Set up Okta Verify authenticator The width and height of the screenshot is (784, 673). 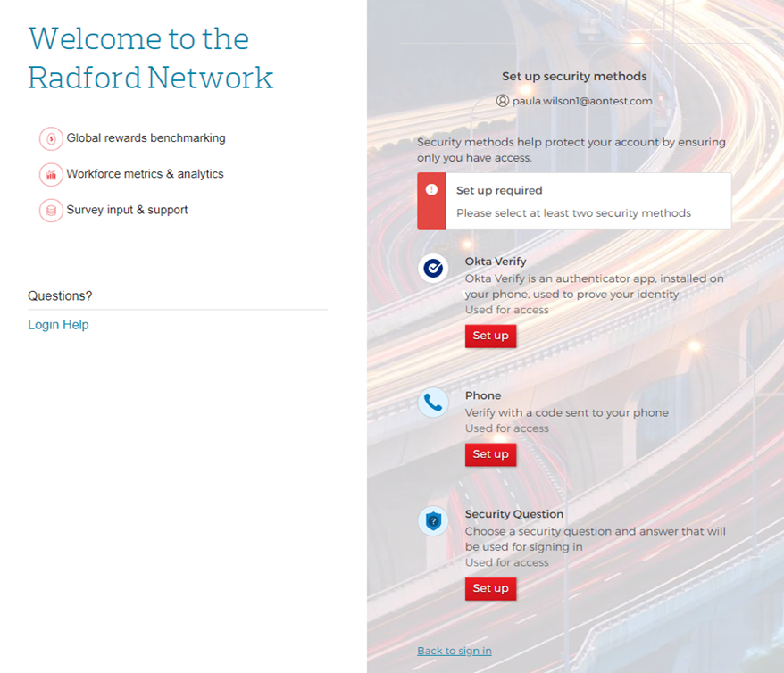490,336
